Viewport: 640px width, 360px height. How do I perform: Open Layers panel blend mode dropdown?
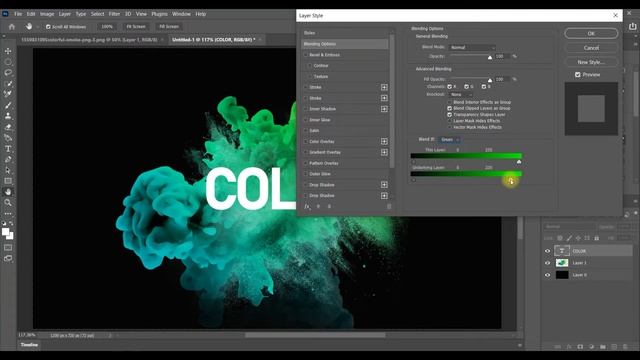569,227
